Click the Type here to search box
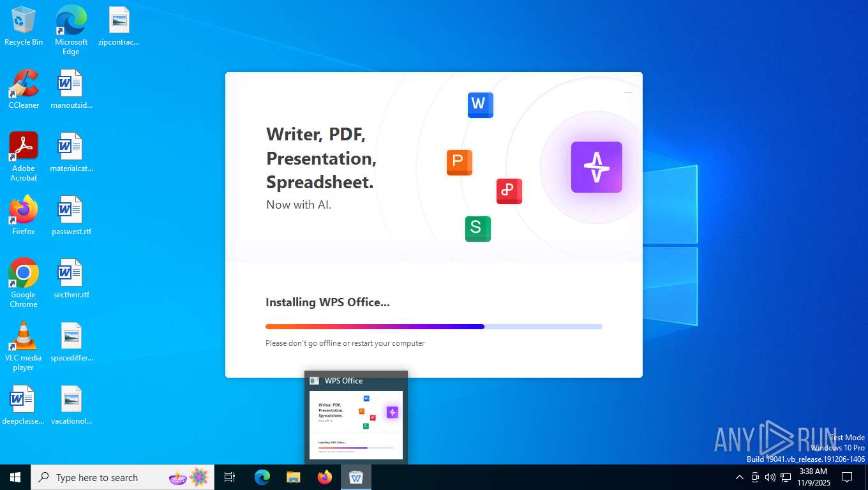Screen dimensions: 868x490 coord(123,477)
